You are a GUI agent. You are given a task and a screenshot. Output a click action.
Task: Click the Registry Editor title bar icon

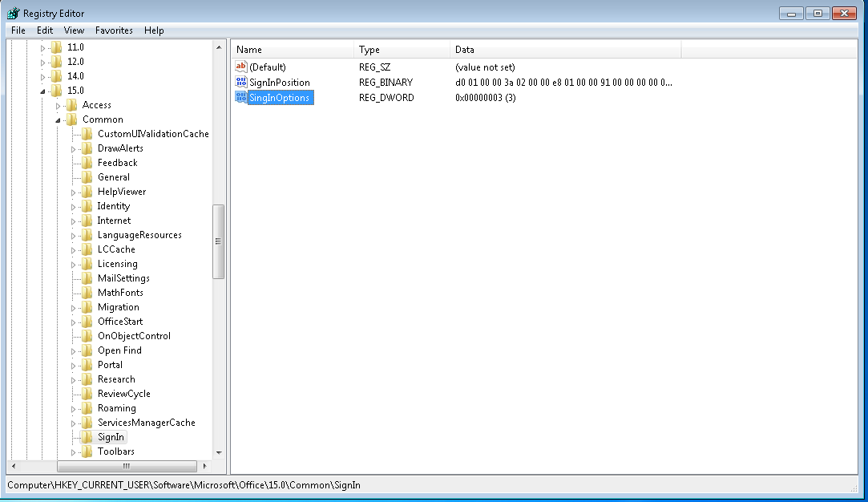point(13,13)
